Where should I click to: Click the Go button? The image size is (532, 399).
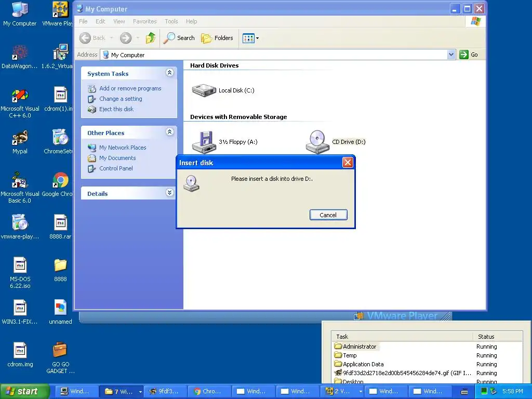pyautogui.click(x=469, y=55)
